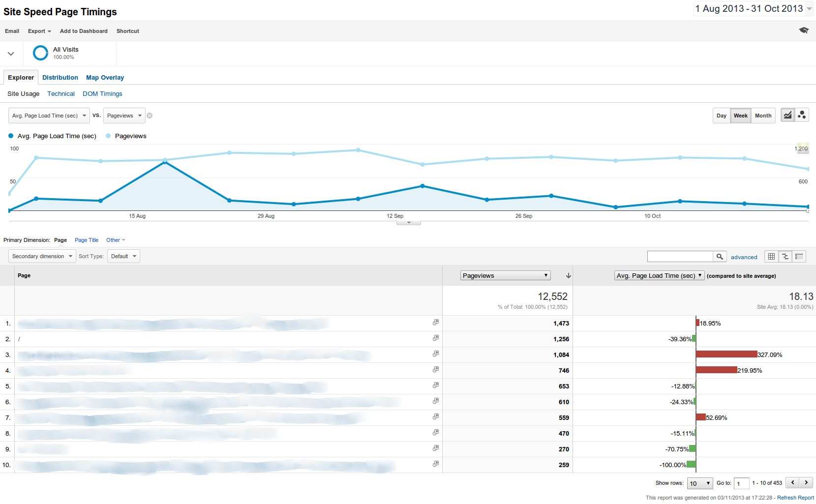Click Refresh Report at the bottom
Screen dimensions: 816x504
click(795, 497)
